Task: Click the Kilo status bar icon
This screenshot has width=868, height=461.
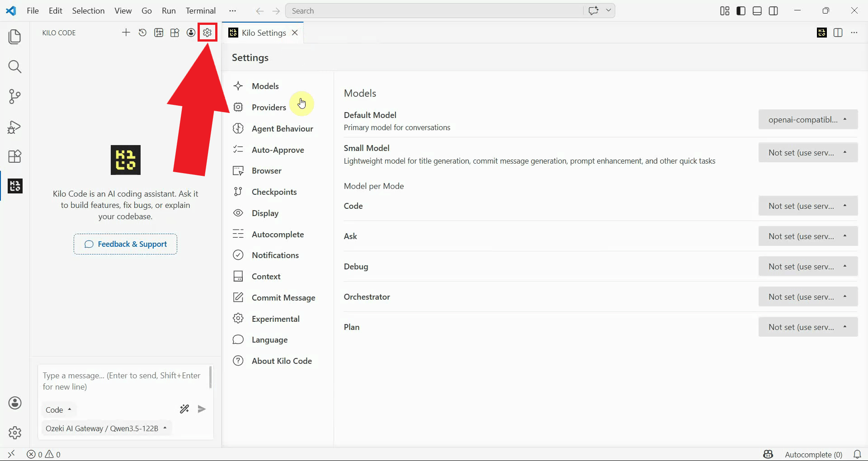Action: [768, 454]
